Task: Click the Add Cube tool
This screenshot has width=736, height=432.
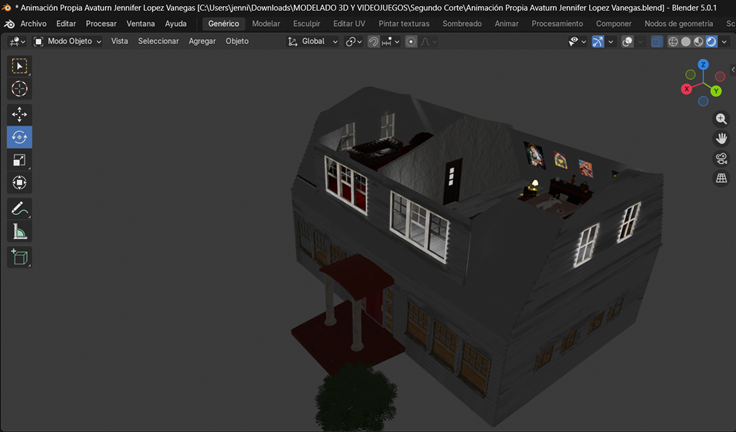Action: 19,257
